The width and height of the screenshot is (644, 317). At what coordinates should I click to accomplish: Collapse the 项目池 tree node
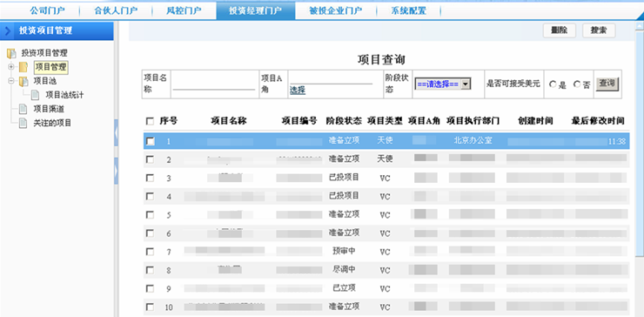tap(11, 81)
